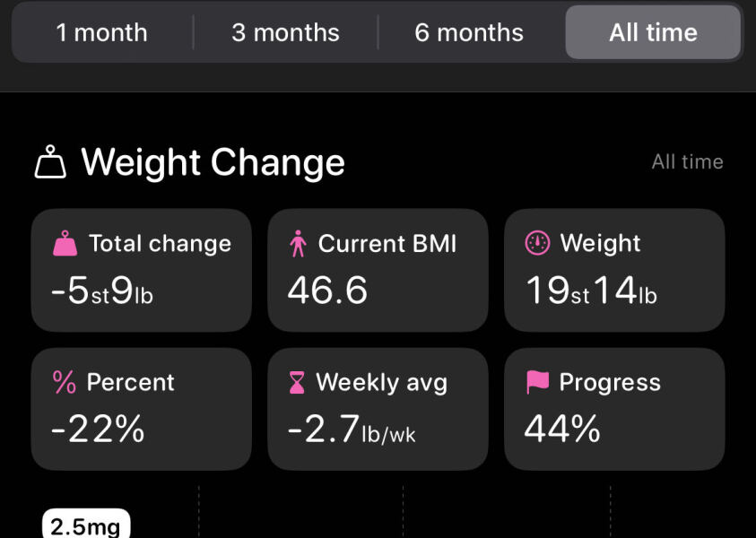Tap the Weight stat card value

(590, 291)
